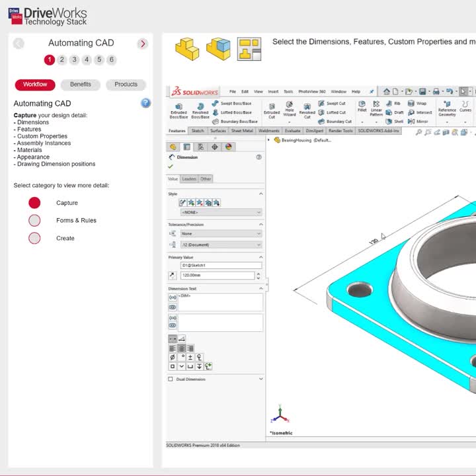Viewport: 476px width, 476px height.
Task: Open the Style <NONE> dropdown
Action: [x=221, y=212]
